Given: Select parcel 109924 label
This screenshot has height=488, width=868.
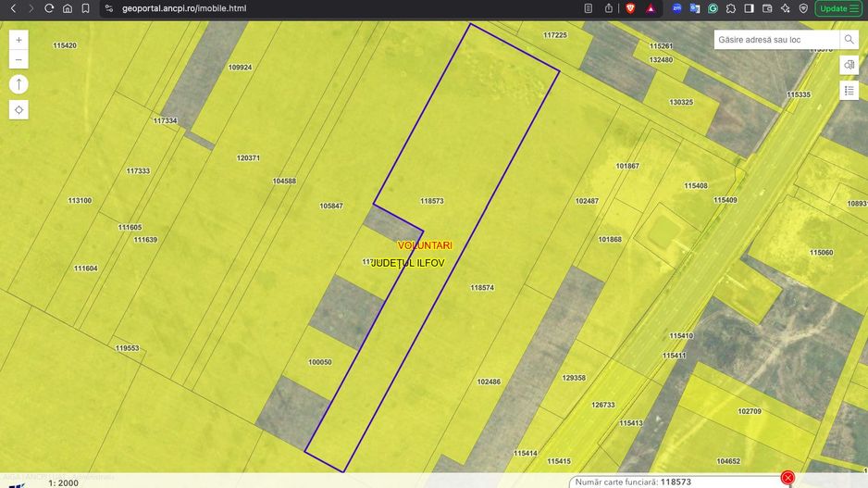Looking at the screenshot, I should (240, 67).
